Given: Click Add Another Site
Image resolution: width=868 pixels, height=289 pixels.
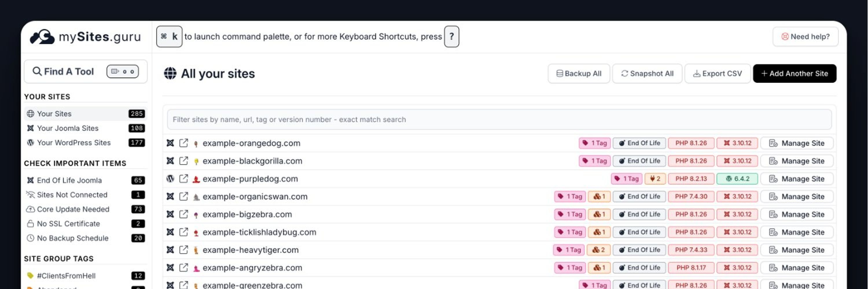Looking at the screenshot, I should (795, 73).
